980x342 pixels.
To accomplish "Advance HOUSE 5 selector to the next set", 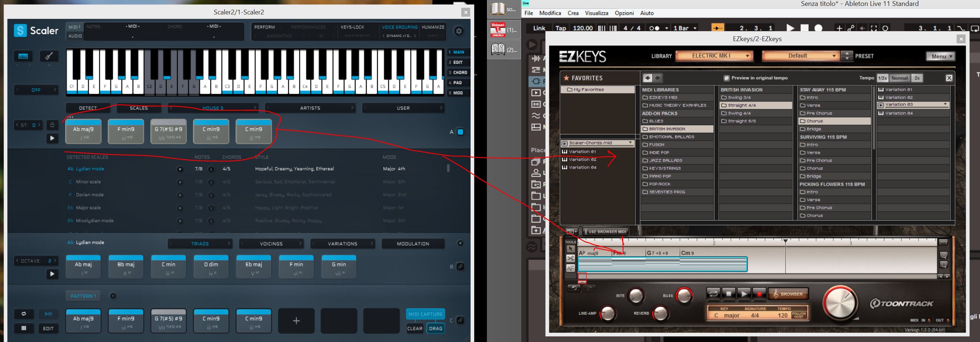I will coord(255,108).
